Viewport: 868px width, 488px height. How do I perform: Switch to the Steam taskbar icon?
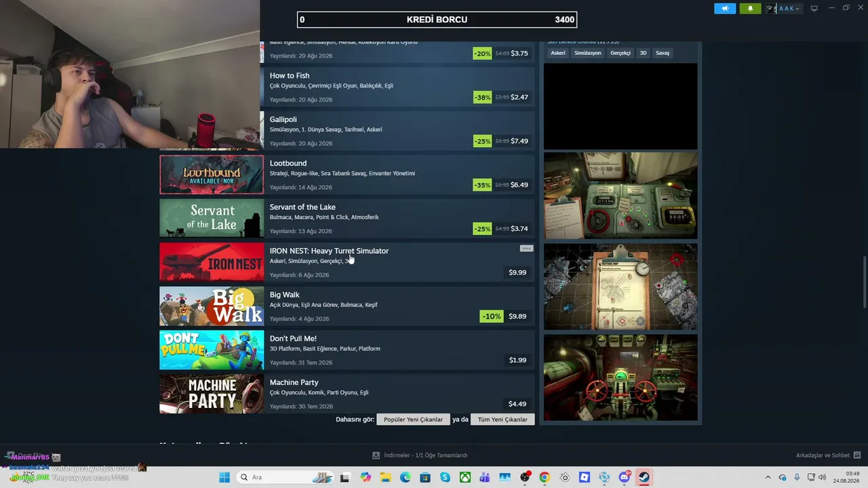(644, 478)
